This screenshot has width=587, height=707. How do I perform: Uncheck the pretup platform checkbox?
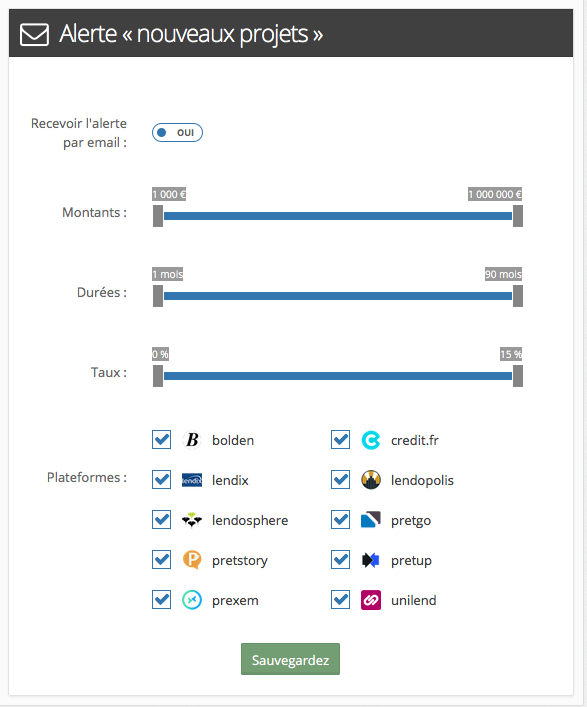(x=340, y=560)
